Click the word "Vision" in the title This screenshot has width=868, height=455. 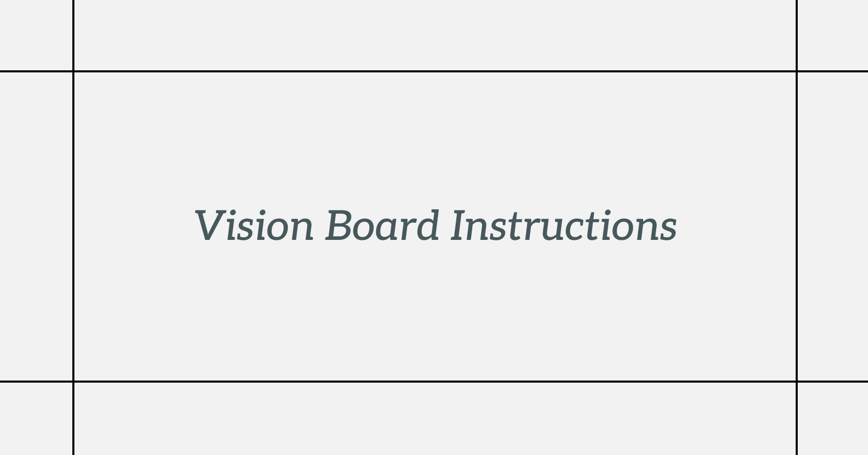pos(254,226)
